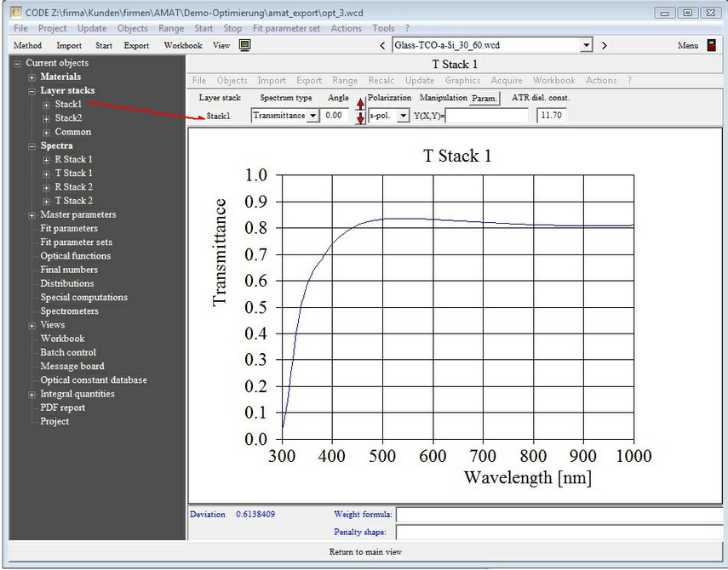Viewport: 728px width, 570px height.
Task: Click the Param. button
Action: pos(484,99)
